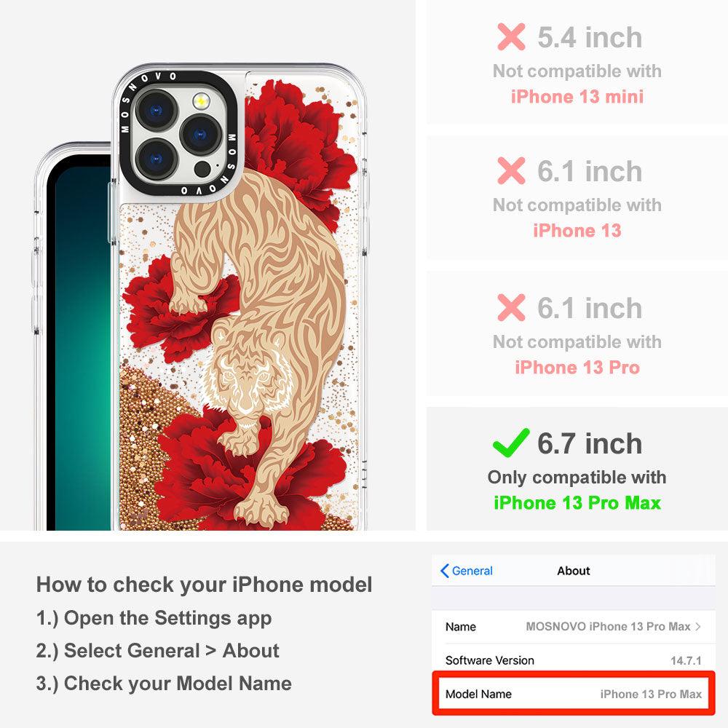Select the highlighted Model Name row
The width and height of the screenshot is (728, 728).
(573, 694)
